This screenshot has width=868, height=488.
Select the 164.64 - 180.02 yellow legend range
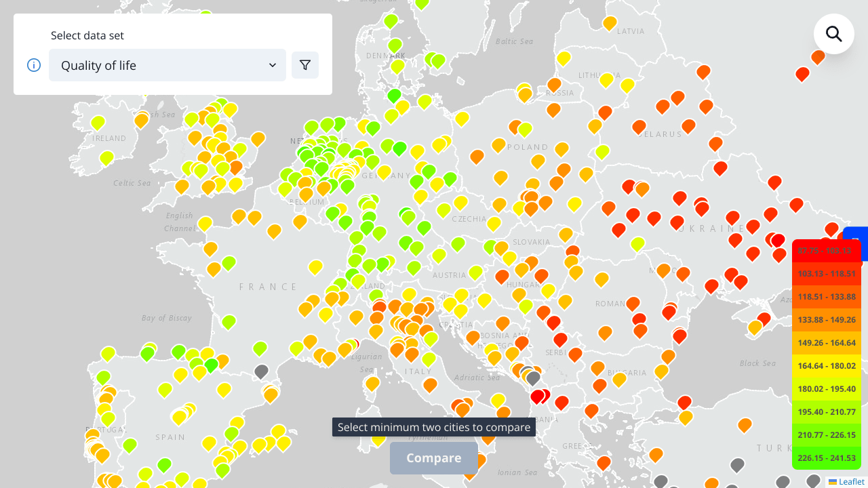tap(826, 366)
